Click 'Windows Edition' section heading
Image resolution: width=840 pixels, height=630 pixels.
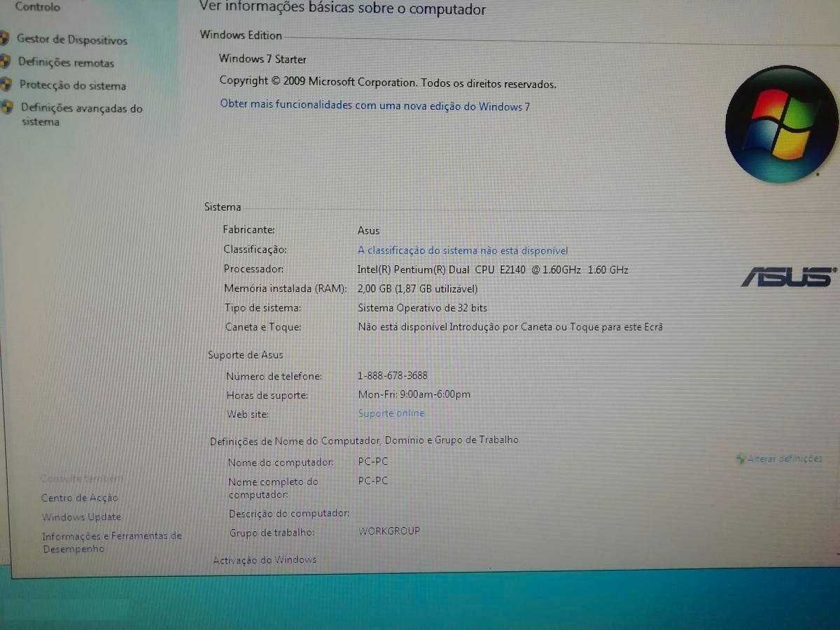241,35
